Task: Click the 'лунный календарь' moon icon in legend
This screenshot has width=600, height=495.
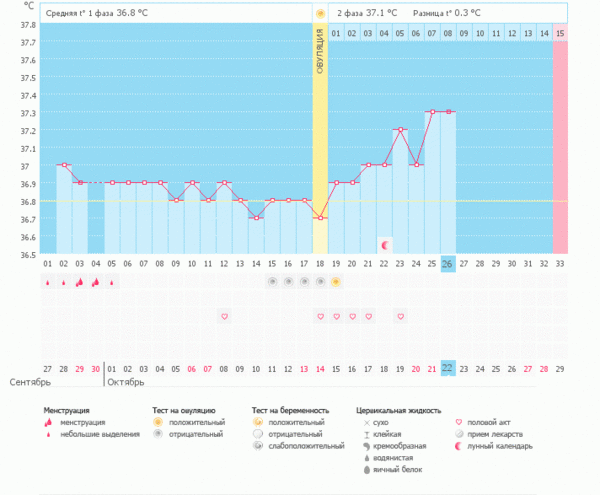Action: pyautogui.click(x=459, y=446)
